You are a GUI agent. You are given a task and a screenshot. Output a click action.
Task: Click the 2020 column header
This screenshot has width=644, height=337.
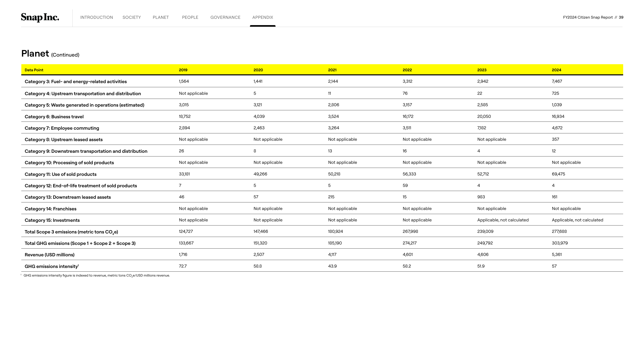[258, 70]
